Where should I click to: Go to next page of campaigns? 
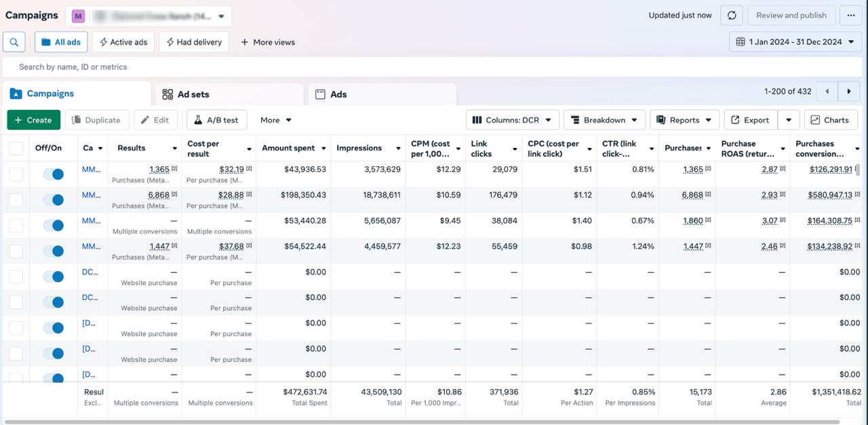click(848, 92)
